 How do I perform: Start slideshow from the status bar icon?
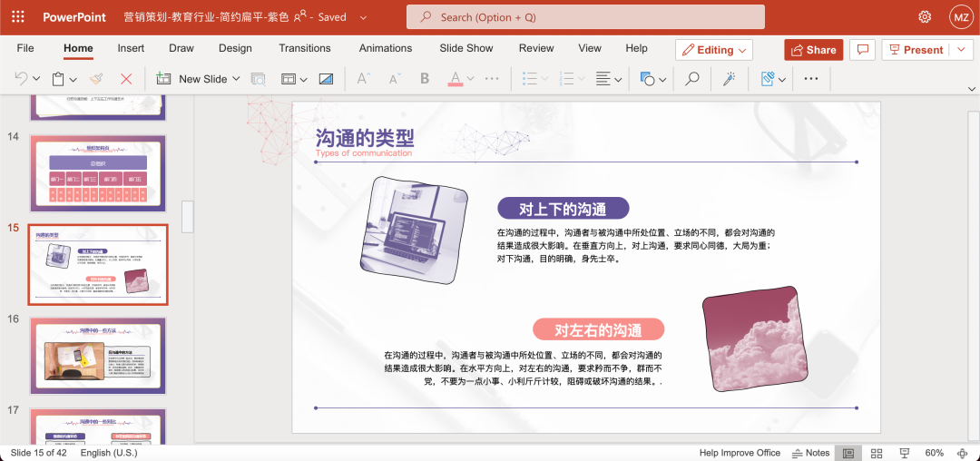pyautogui.click(x=904, y=453)
